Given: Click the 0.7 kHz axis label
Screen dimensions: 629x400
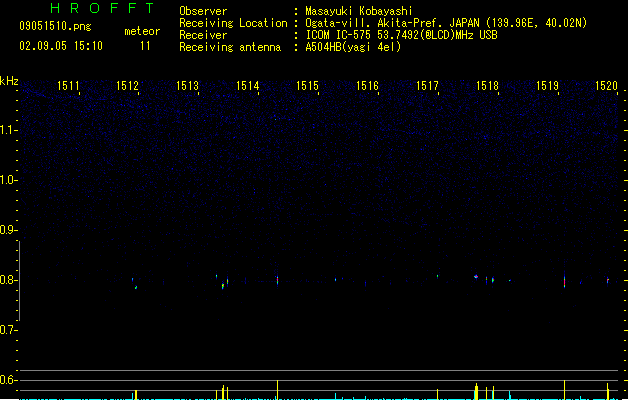Looking at the screenshot, I should 8,330.
